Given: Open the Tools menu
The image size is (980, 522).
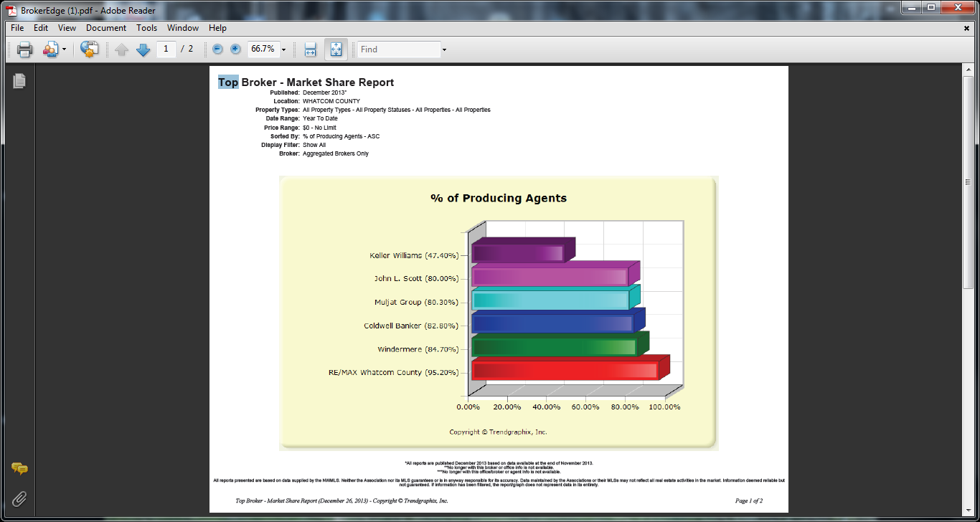Looking at the screenshot, I should [146, 28].
